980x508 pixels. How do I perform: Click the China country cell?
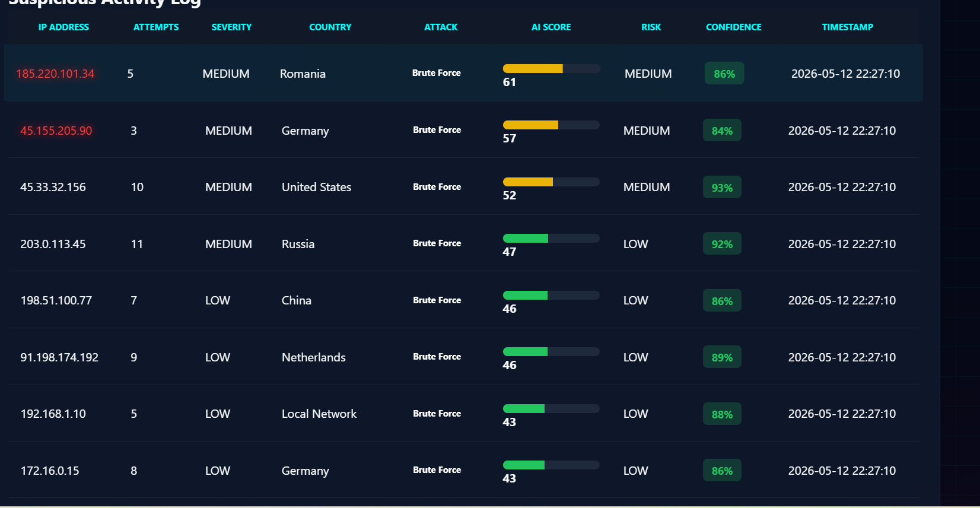point(296,300)
